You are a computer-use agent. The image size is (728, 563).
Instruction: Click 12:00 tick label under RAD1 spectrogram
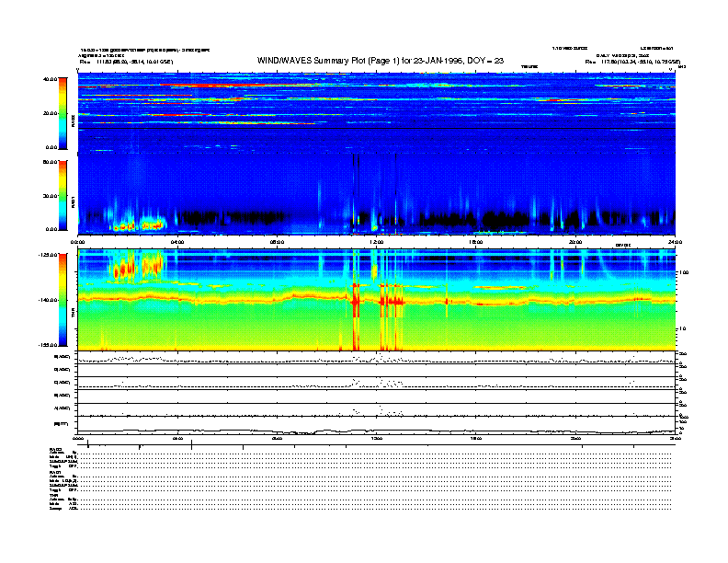(x=377, y=242)
